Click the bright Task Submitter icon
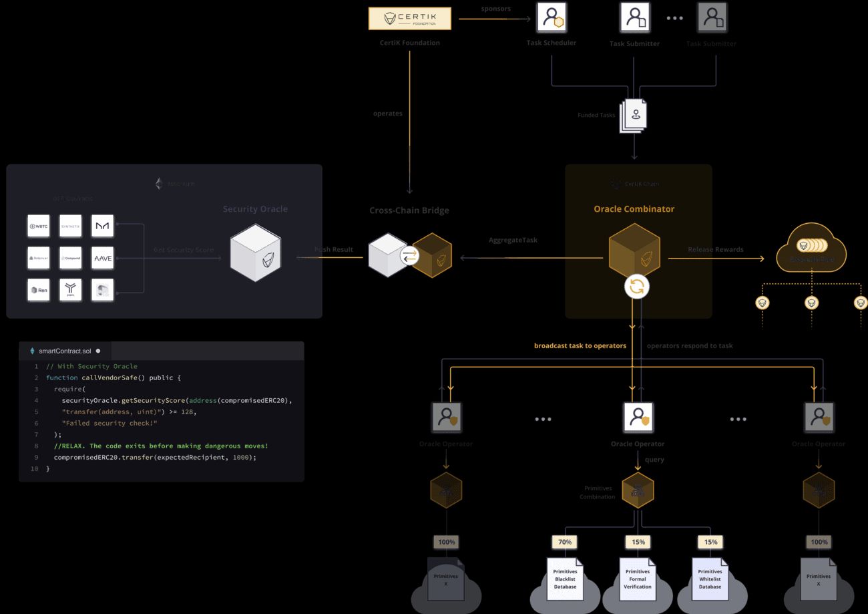The height and width of the screenshot is (614, 868). point(634,17)
